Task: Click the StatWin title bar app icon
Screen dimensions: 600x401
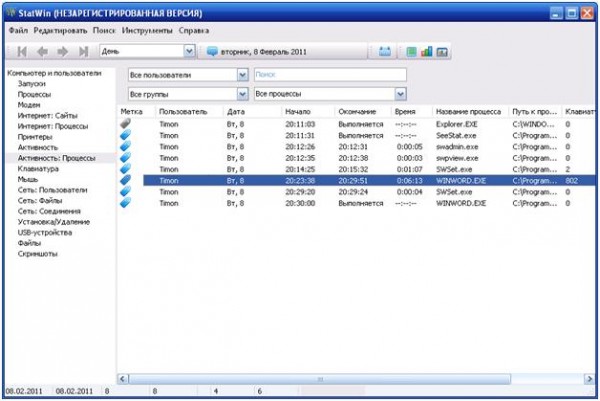Action: click(x=11, y=13)
